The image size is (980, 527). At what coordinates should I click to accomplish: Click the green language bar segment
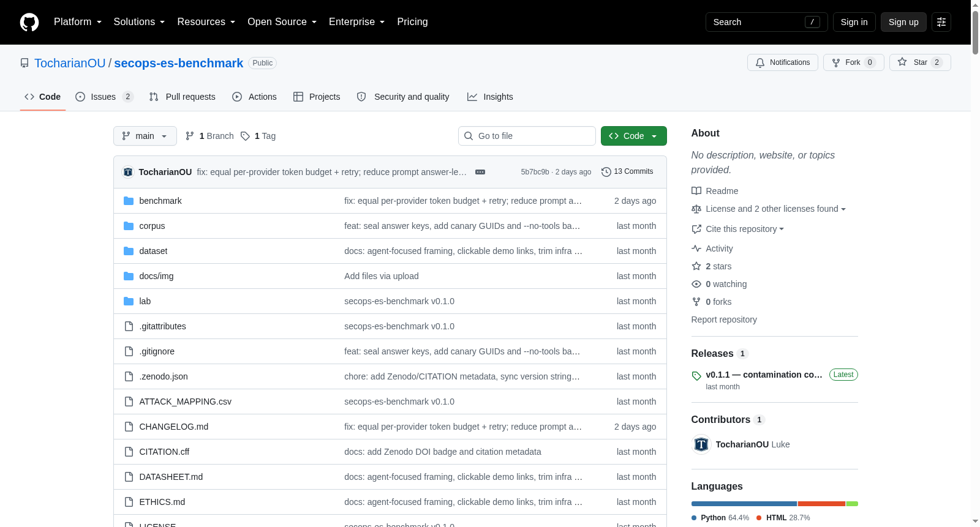click(852, 504)
